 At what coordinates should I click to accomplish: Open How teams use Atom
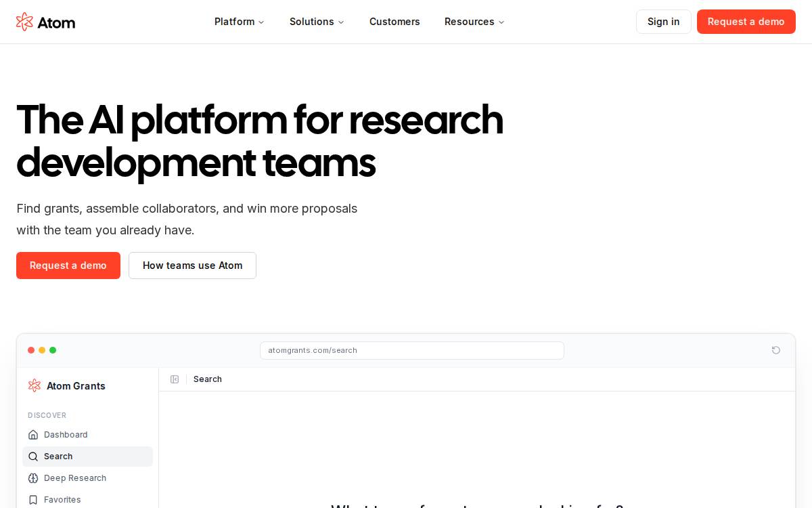tap(192, 266)
